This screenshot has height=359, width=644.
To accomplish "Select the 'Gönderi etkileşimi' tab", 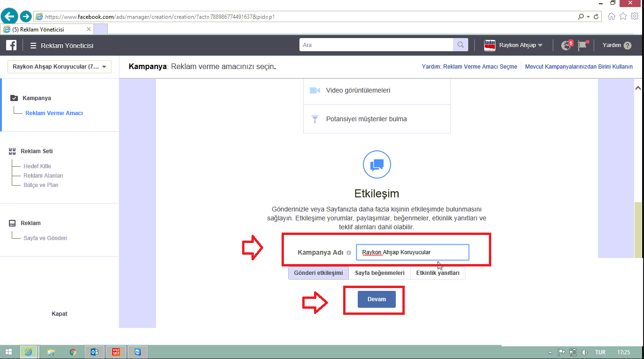I will [x=318, y=273].
